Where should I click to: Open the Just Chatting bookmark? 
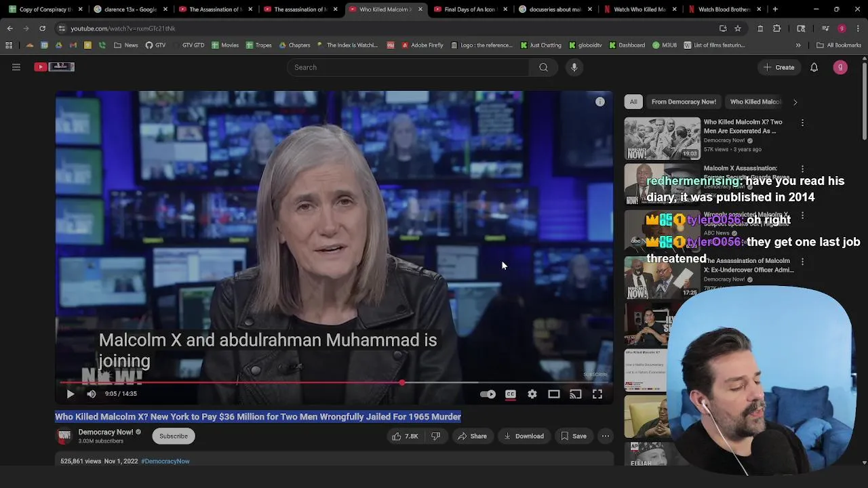(x=541, y=45)
